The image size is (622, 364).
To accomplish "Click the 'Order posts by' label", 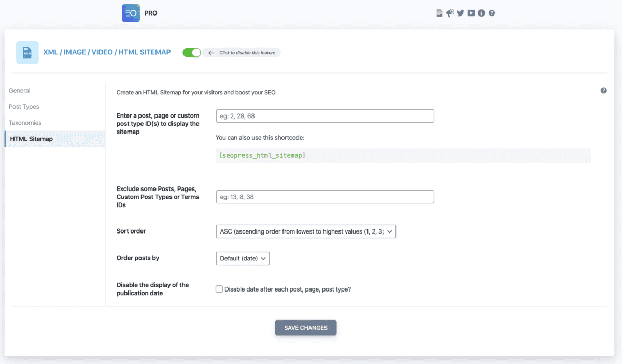I will (138, 258).
